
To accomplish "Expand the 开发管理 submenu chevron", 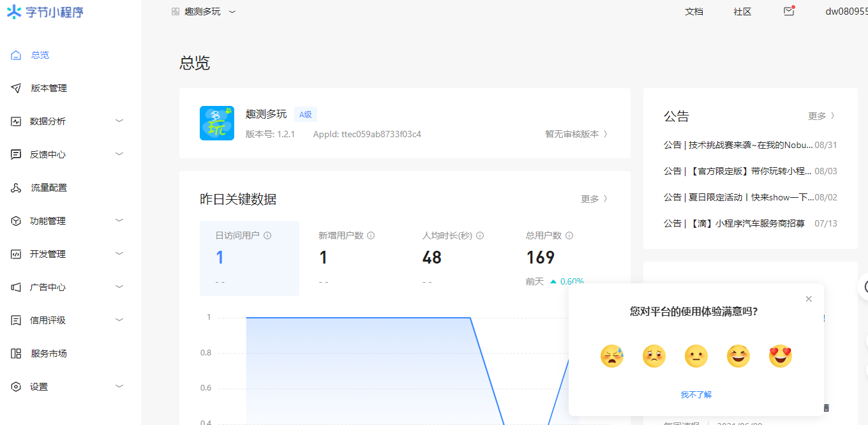I will 119,253.
